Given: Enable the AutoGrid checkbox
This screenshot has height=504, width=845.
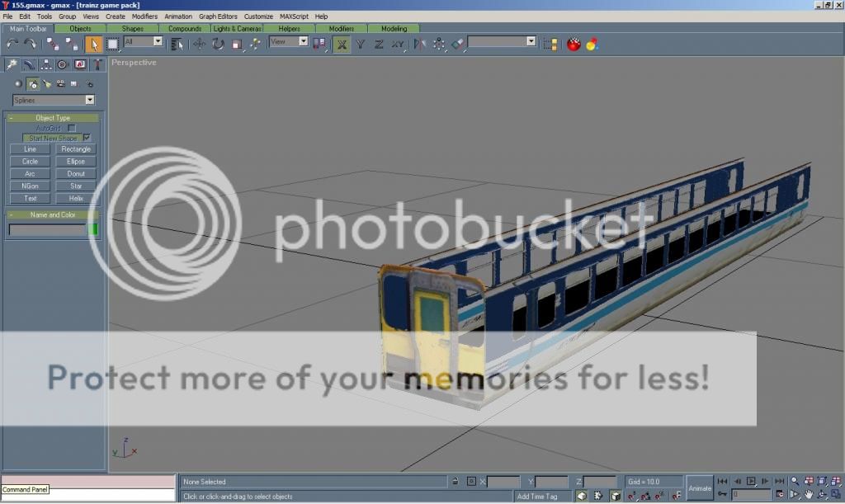Looking at the screenshot, I should pyautogui.click(x=72, y=128).
